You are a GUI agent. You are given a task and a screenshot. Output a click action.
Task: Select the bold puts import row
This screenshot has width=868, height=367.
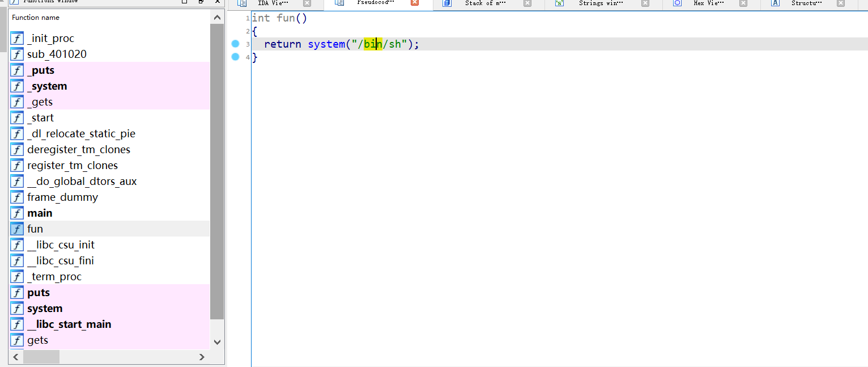point(109,292)
